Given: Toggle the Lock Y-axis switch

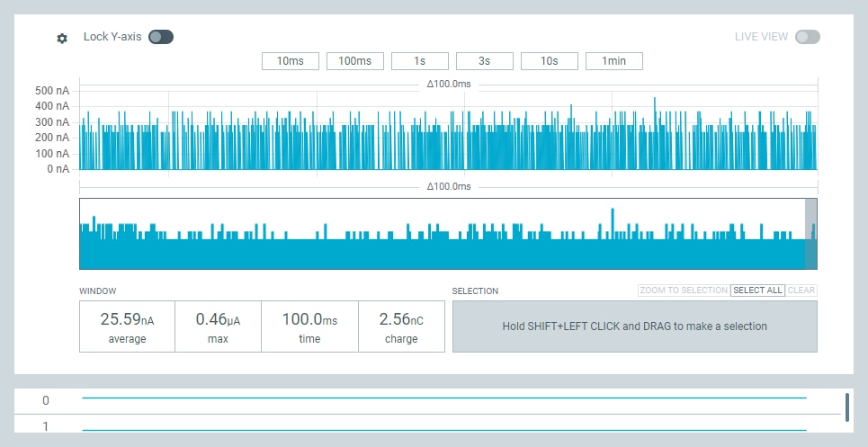Looking at the screenshot, I should [161, 37].
